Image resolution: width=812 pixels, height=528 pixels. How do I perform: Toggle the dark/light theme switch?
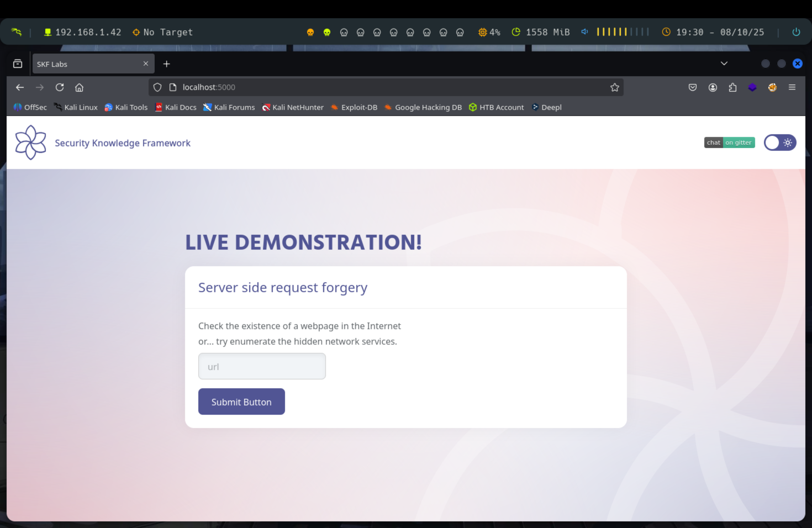click(x=780, y=142)
